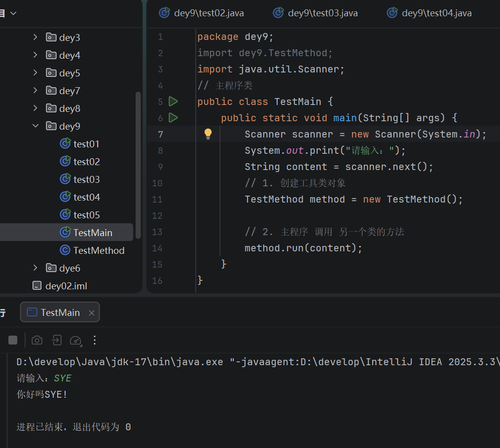The image size is (500, 448).
Task: Select the dey7 folder icon
Action: coord(51,91)
